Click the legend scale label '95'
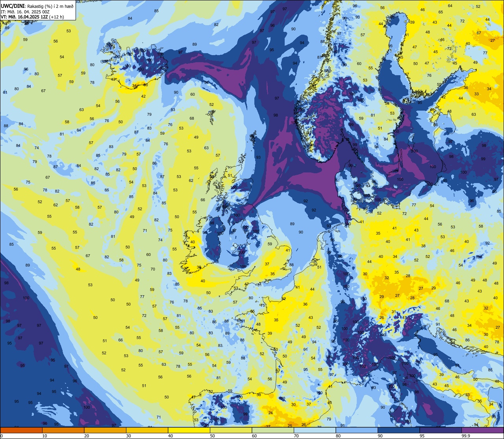The width and height of the screenshot is (504, 439). click(422, 436)
